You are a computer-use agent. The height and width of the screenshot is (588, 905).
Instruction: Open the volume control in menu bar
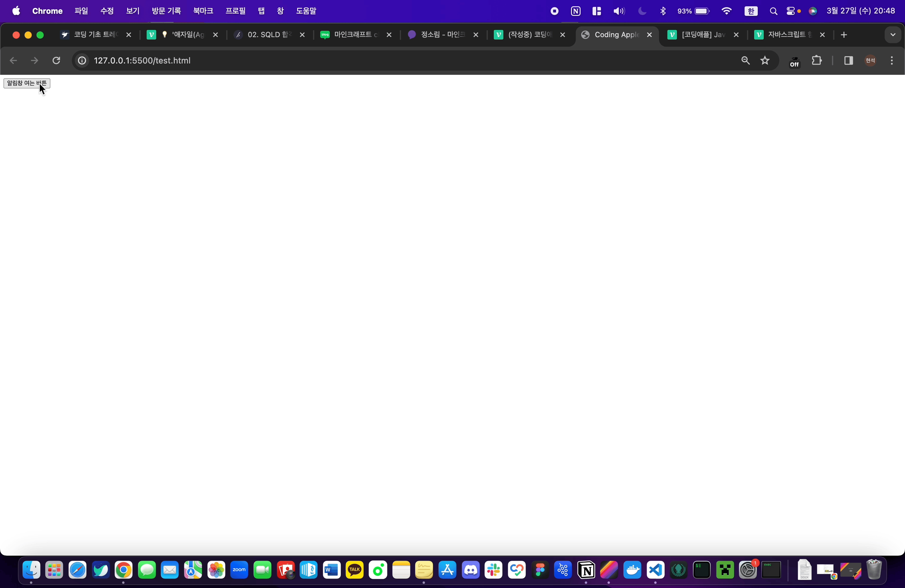click(619, 11)
